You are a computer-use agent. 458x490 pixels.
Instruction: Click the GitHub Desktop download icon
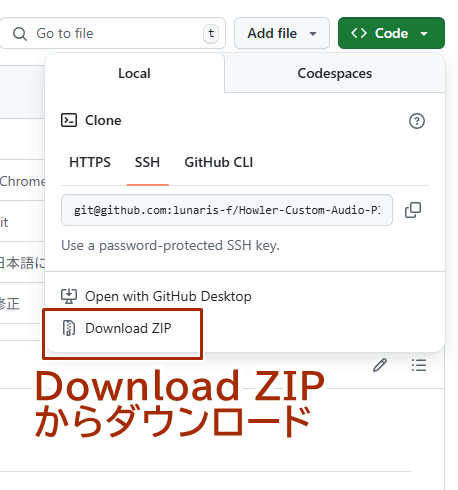[69, 296]
